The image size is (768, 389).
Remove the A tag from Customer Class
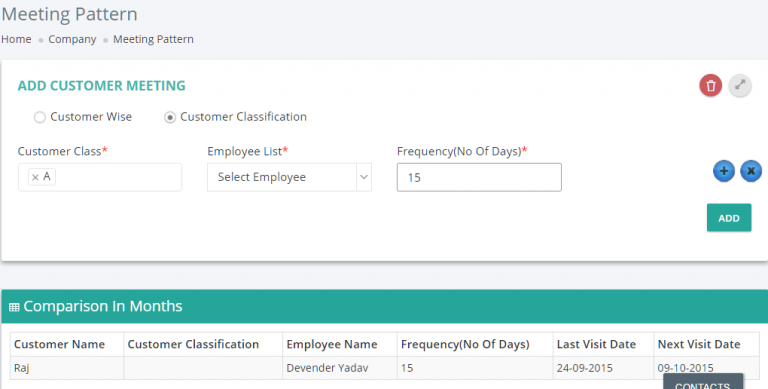[35, 177]
